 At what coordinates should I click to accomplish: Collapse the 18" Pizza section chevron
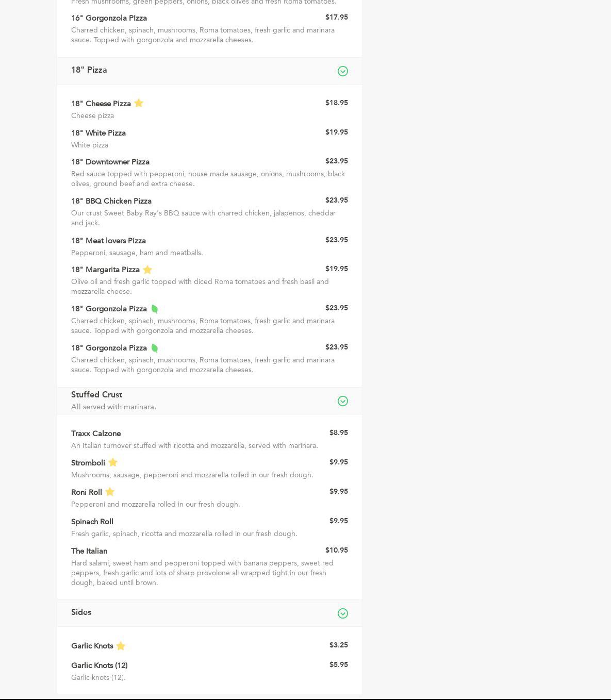click(x=342, y=71)
